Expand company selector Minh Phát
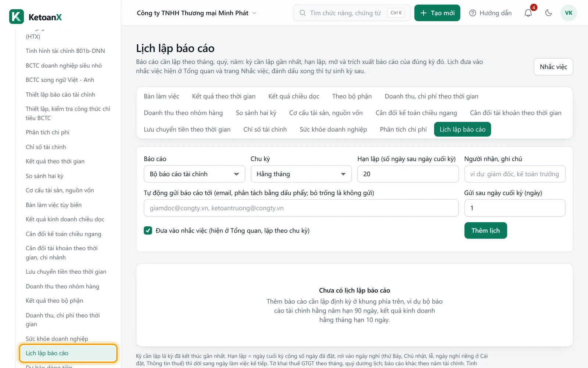The image size is (588, 368). [x=197, y=13]
